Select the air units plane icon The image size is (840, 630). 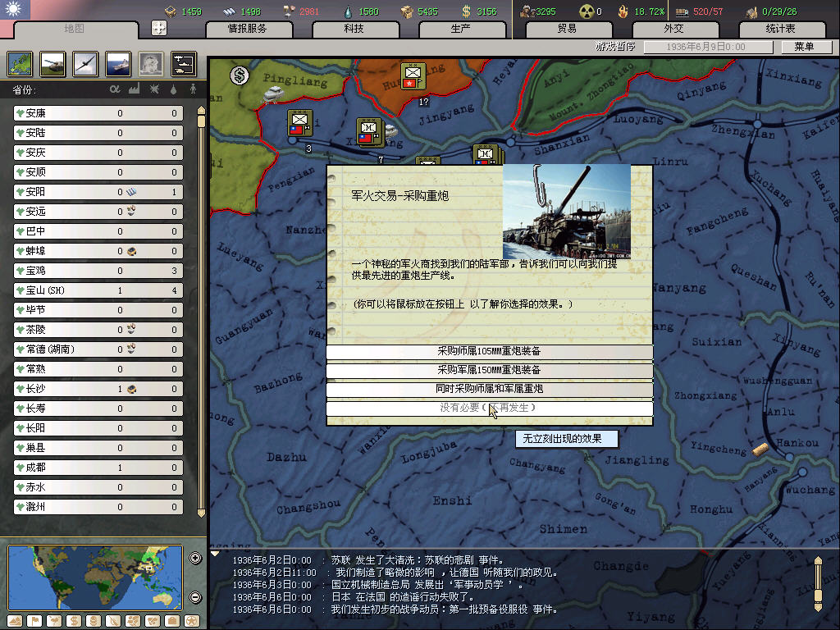(85, 63)
